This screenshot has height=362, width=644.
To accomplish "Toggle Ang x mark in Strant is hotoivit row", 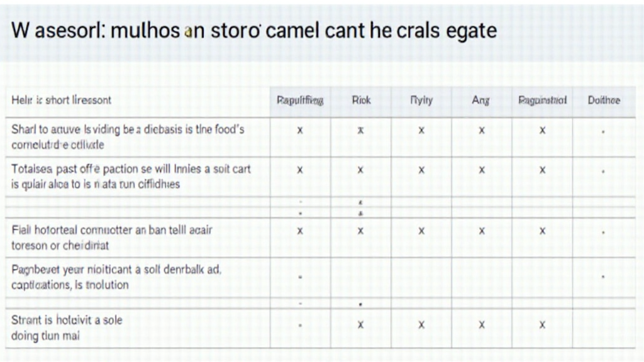I will point(482,326).
